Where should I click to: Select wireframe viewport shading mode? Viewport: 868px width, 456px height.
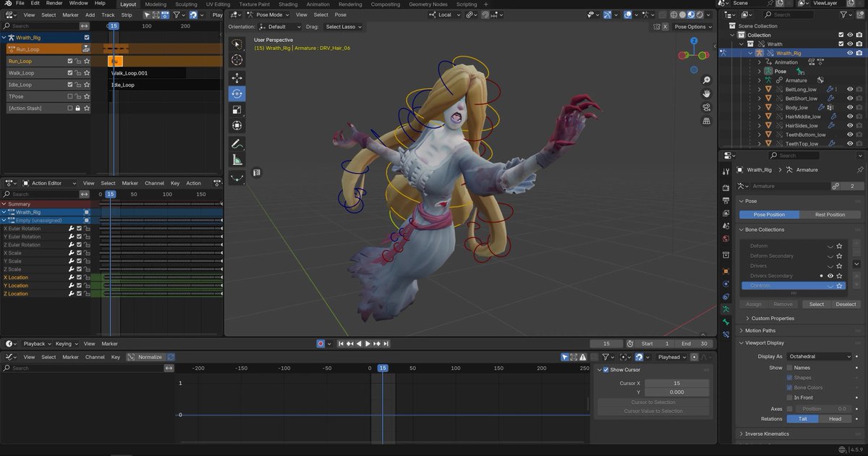tap(673, 14)
